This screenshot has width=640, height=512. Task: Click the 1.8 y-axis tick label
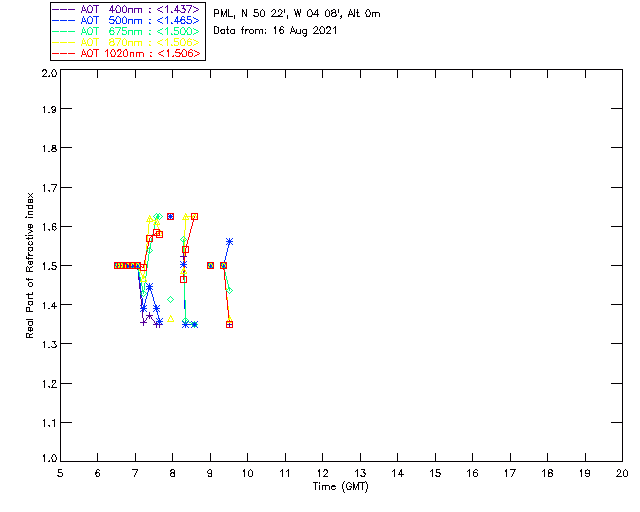[49, 148]
